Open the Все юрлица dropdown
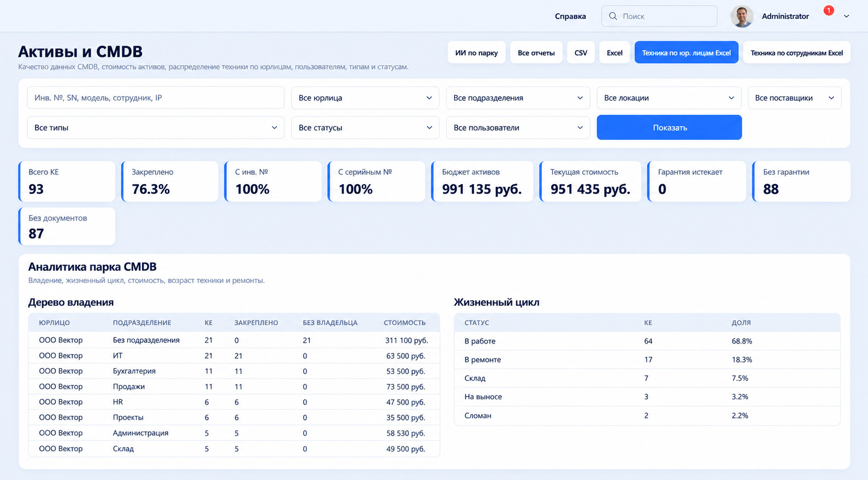 pyautogui.click(x=365, y=98)
